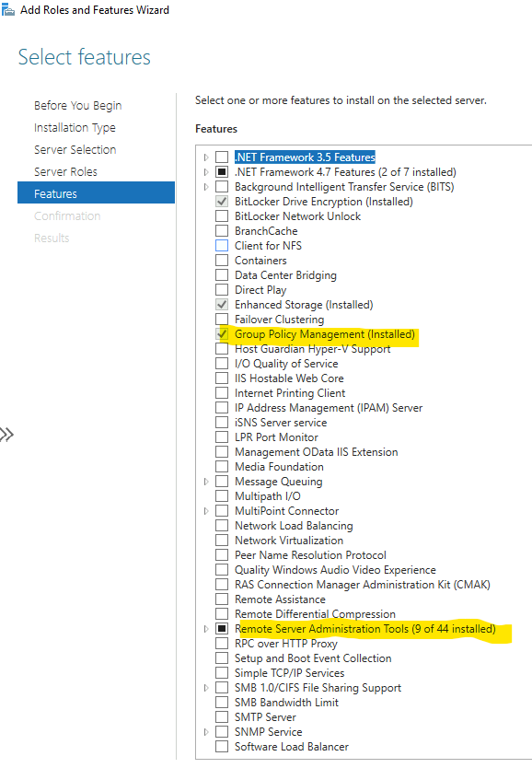Tick the BranchCache checkbox

222,231
